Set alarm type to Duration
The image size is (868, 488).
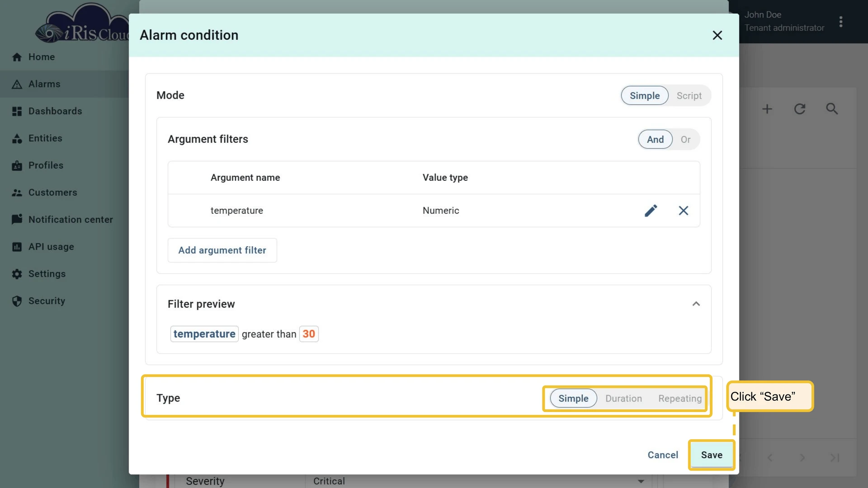click(x=623, y=399)
